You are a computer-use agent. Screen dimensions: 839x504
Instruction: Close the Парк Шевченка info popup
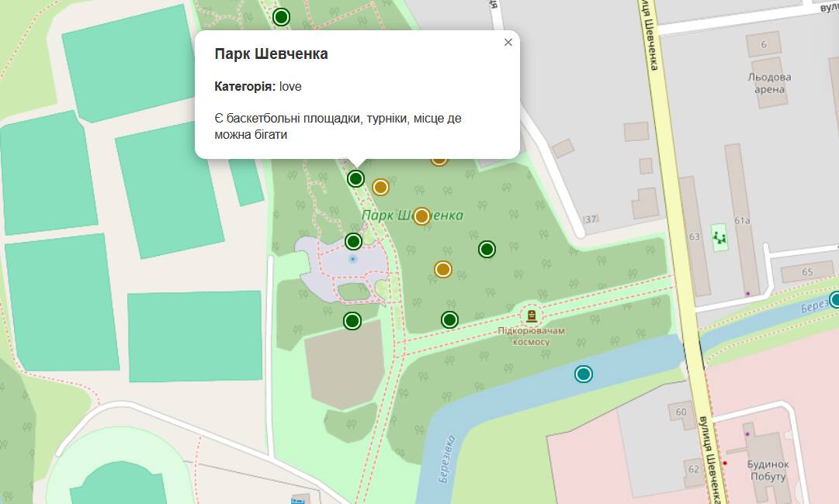[508, 43]
